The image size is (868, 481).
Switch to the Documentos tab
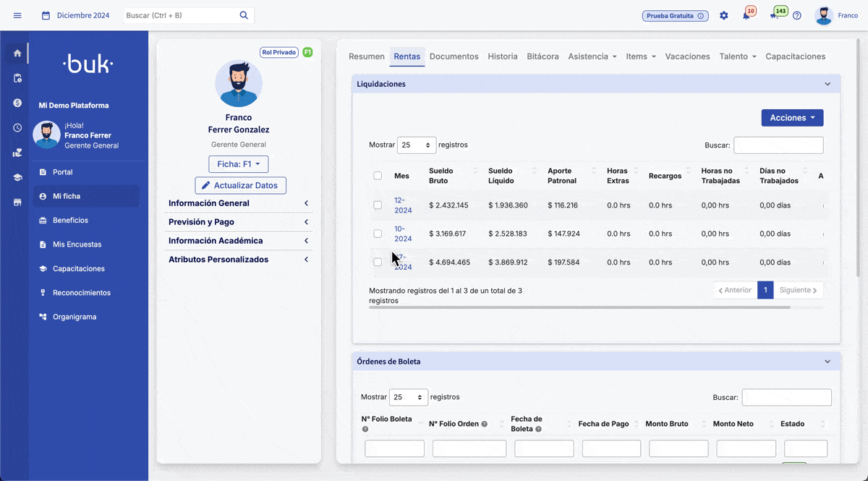pyautogui.click(x=454, y=56)
